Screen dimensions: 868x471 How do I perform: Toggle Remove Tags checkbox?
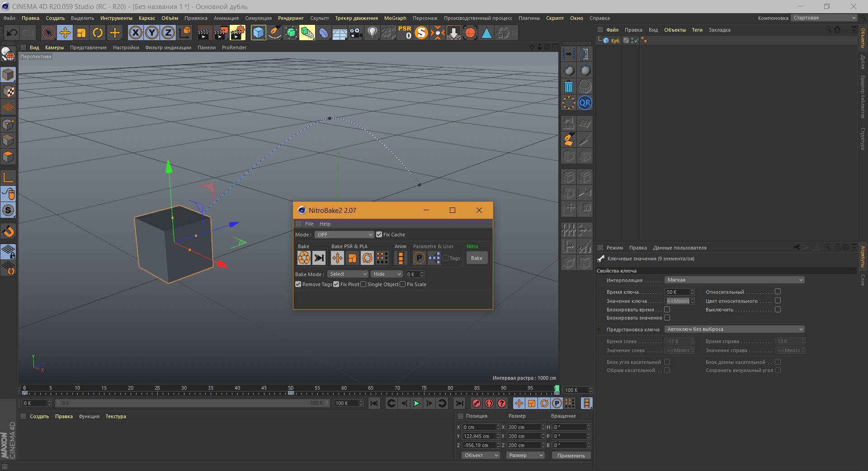coord(298,284)
